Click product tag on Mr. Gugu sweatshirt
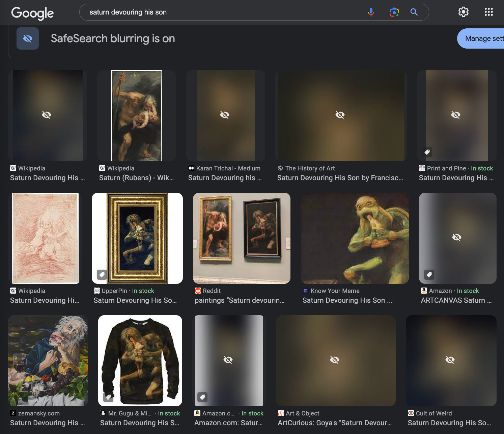The height and width of the screenshot is (434, 504). tap(108, 397)
